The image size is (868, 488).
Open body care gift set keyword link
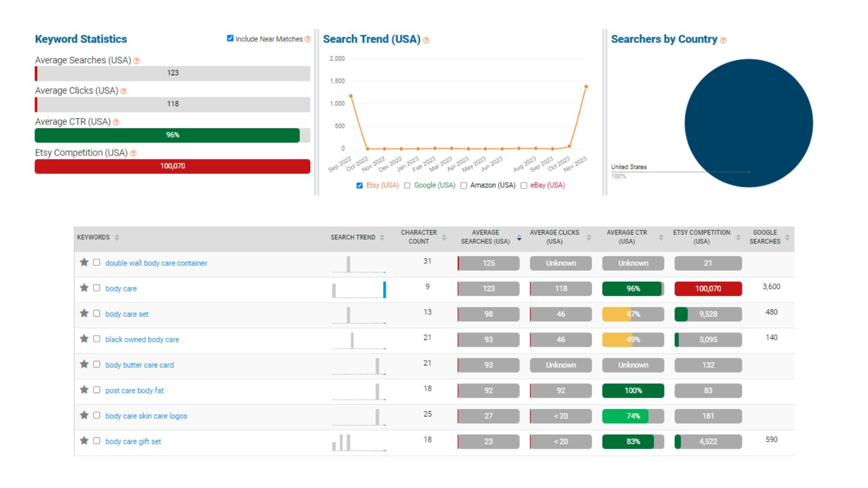pos(133,441)
